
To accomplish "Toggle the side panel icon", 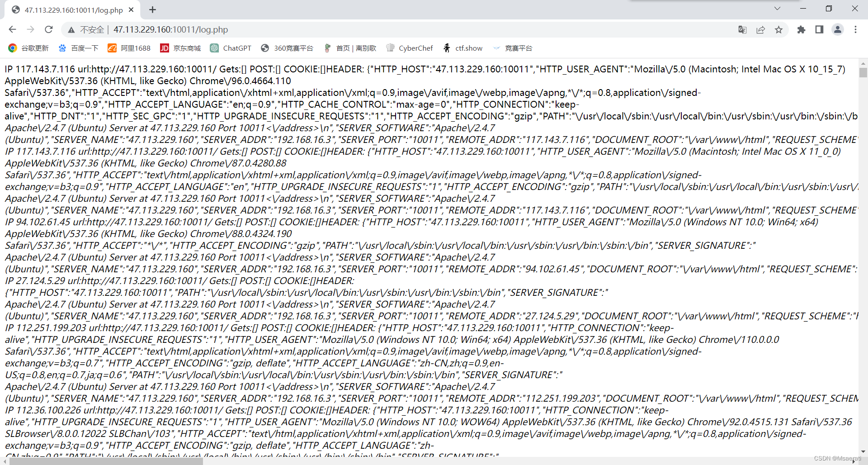I will tap(819, 29).
